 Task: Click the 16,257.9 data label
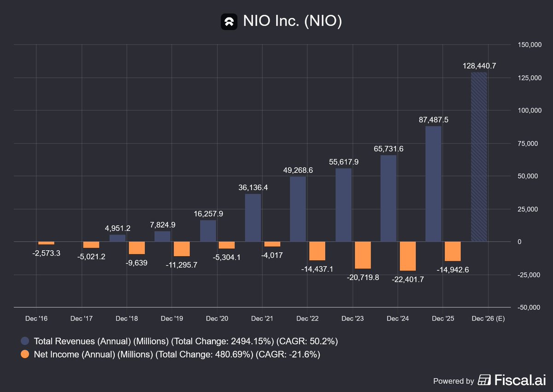point(208,214)
